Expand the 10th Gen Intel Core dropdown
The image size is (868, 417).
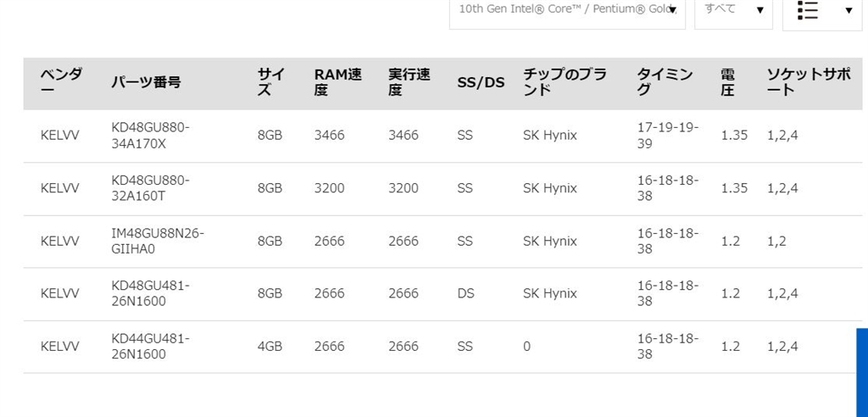pyautogui.click(x=567, y=10)
